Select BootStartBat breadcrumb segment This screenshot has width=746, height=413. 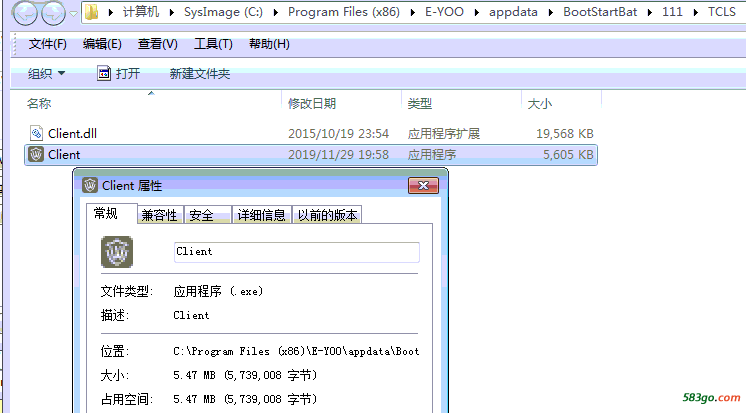pyautogui.click(x=600, y=12)
